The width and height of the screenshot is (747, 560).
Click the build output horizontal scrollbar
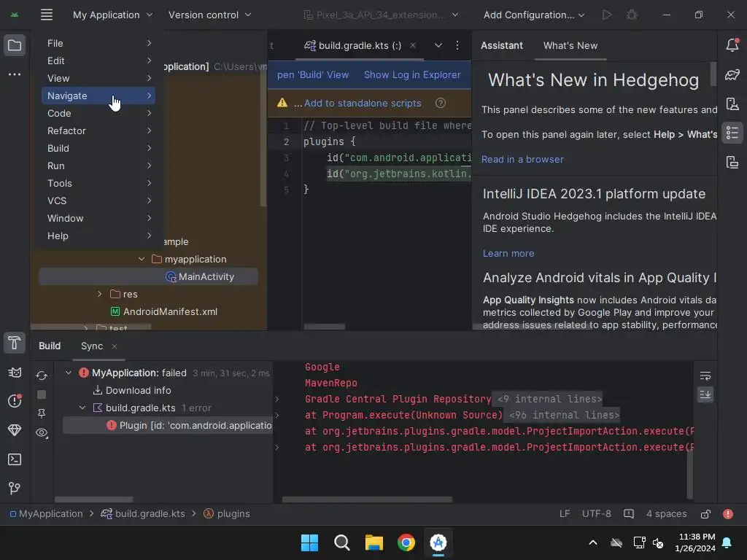[367, 499]
